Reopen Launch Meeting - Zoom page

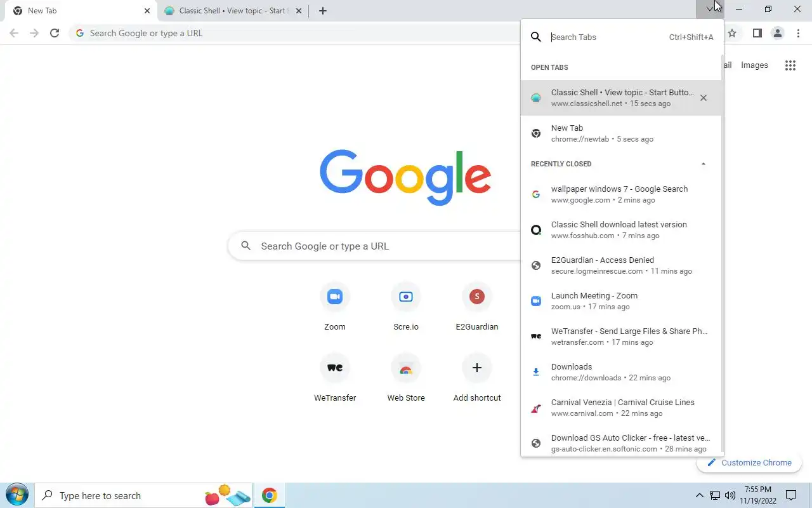click(621, 301)
